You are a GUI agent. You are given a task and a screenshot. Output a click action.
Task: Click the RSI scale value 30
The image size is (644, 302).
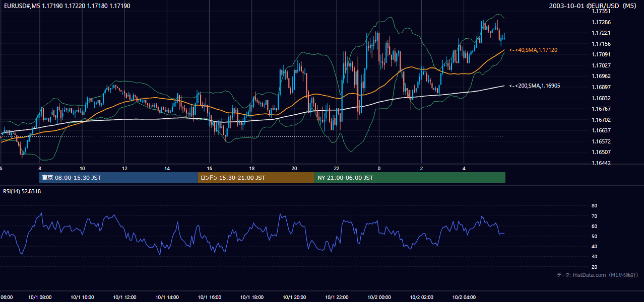click(x=594, y=257)
